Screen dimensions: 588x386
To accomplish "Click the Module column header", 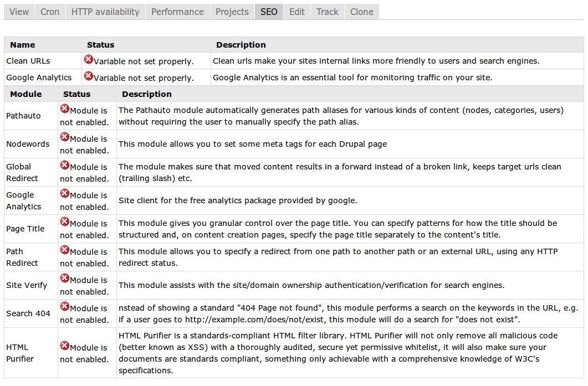I will click(26, 94).
